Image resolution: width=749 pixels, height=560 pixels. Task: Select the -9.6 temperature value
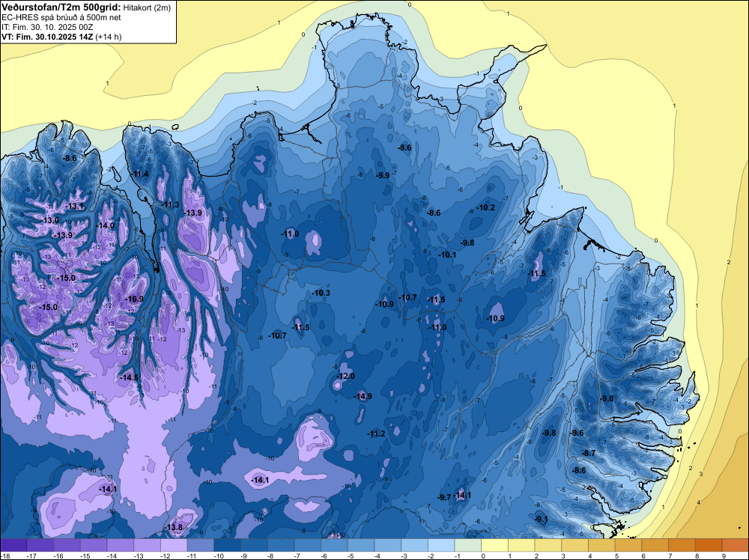577,433
